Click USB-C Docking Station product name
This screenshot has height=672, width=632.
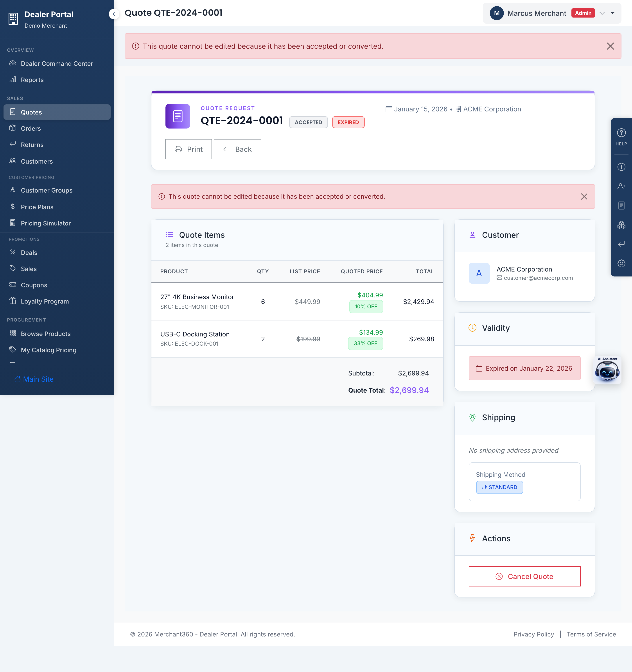[x=195, y=334]
